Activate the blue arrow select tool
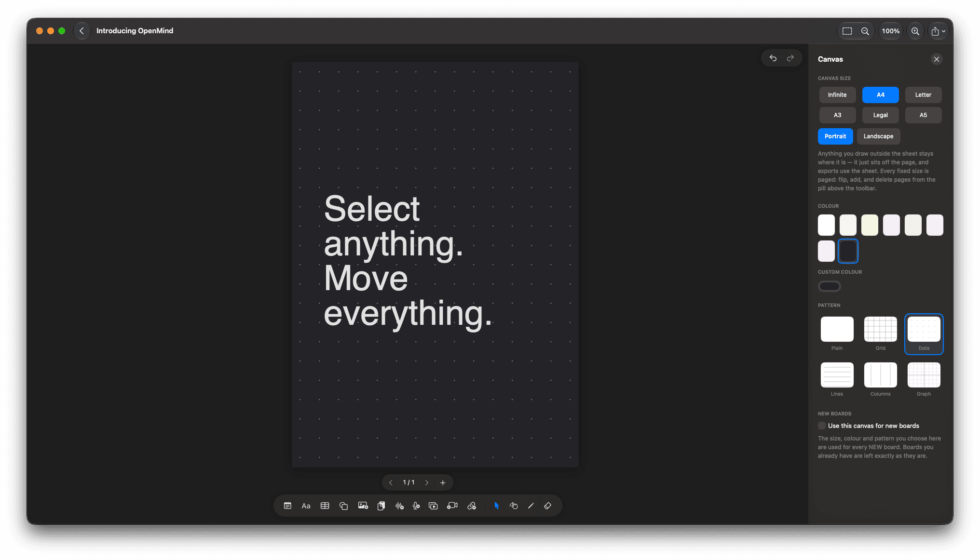Screen dimensions: 980x560 pos(497,506)
